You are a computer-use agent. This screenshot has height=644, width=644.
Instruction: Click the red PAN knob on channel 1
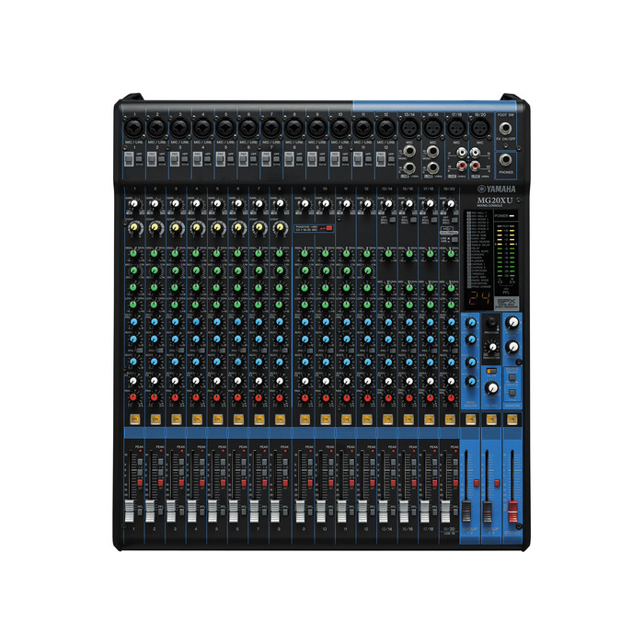click(133, 397)
